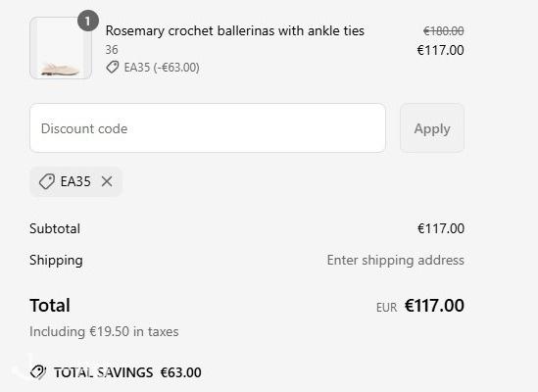This screenshot has width=538, height=392.
Task: Click the tag icon beside EA35 (-€63.00)
Action: click(x=112, y=67)
